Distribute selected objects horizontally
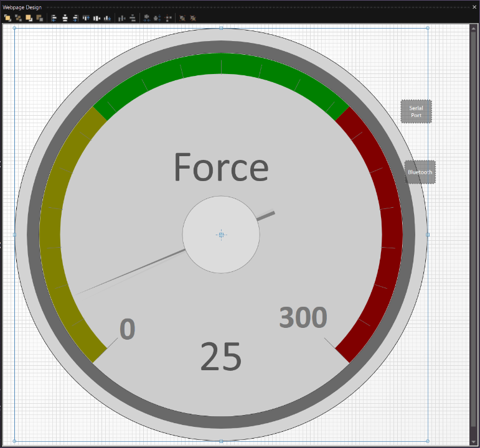This screenshot has height=448, width=480. [x=121, y=18]
